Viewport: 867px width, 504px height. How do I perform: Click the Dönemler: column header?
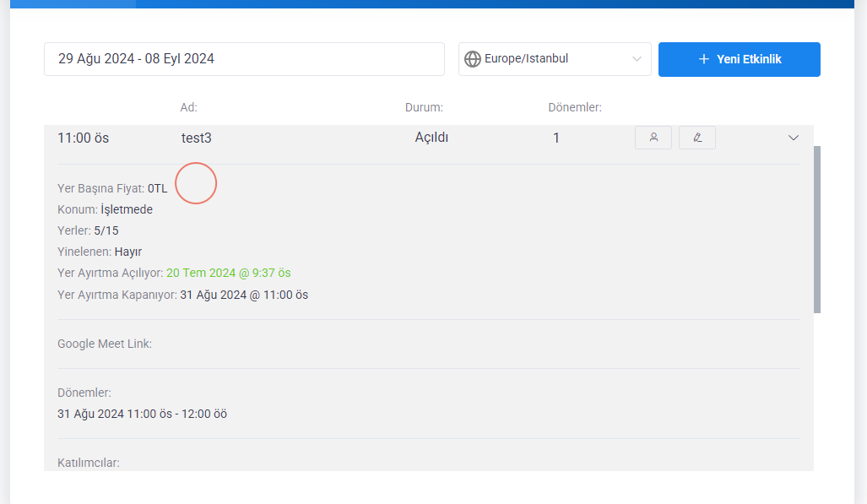[x=574, y=107]
